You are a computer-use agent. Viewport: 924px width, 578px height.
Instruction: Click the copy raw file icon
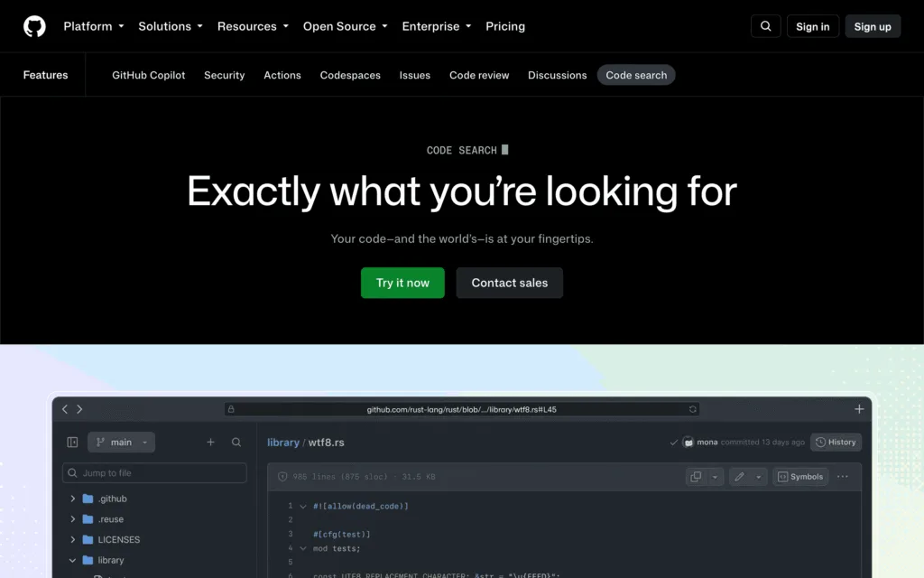click(x=696, y=477)
